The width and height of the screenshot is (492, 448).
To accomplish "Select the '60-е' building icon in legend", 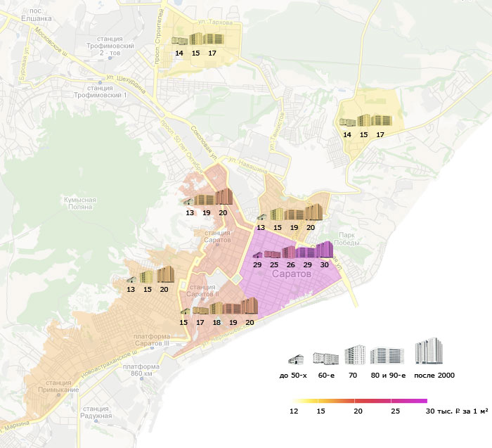I will point(325,357).
